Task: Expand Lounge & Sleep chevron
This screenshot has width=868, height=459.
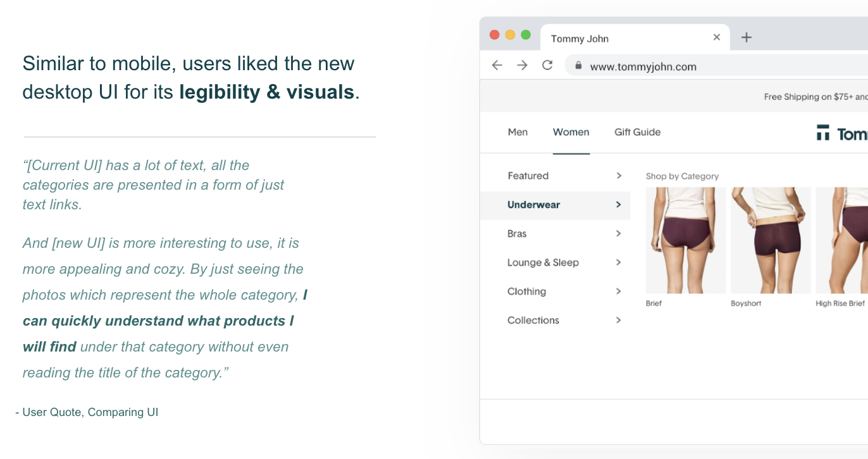Action: coord(619,262)
